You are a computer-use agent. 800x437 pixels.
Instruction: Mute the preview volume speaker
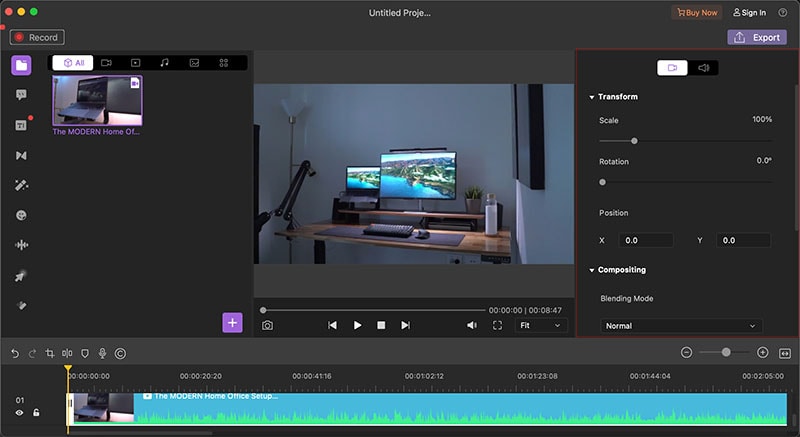pyautogui.click(x=472, y=325)
